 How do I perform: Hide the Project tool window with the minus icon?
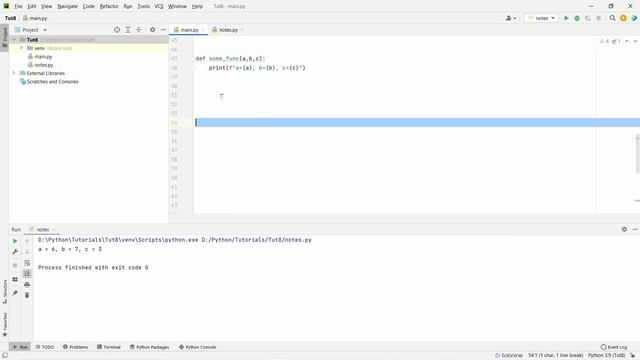[x=163, y=30]
